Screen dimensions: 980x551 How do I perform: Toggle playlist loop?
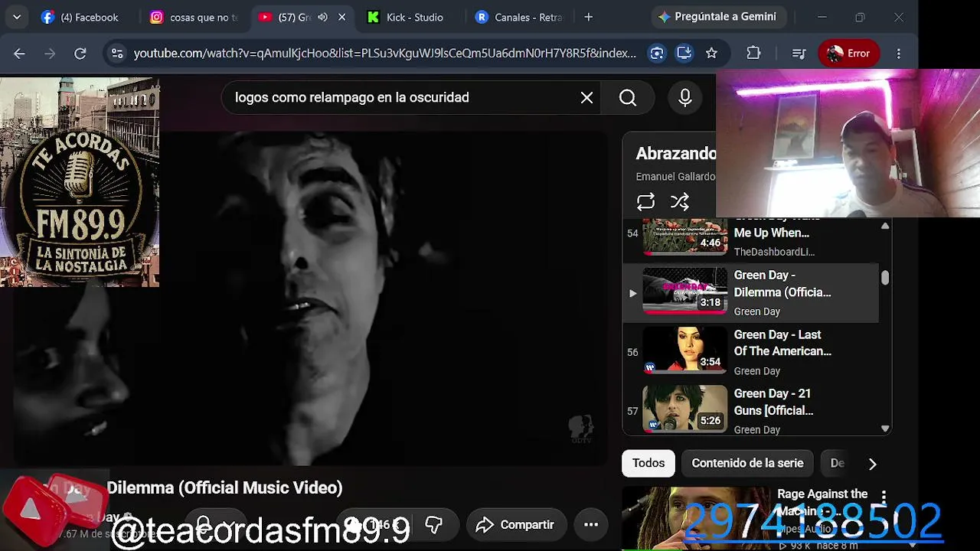point(645,201)
